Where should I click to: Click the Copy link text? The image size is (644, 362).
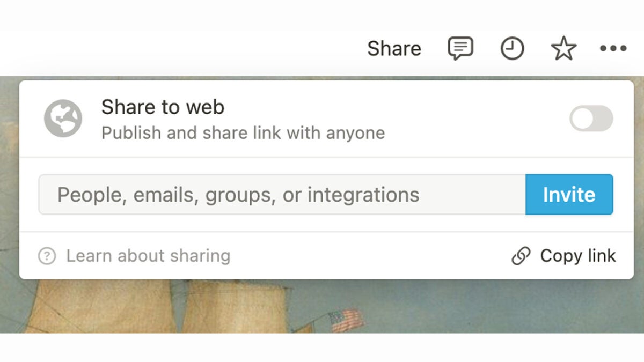tap(578, 256)
